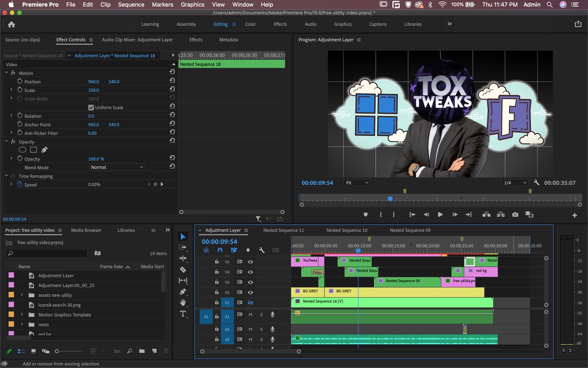Click the ellipse opacity mask tool

tap(23, 150)
